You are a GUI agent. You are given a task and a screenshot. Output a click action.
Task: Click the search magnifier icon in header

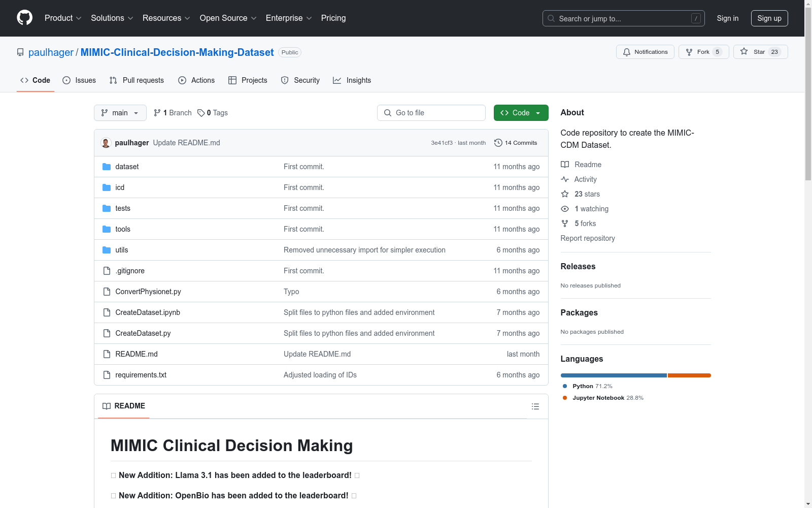551,18
